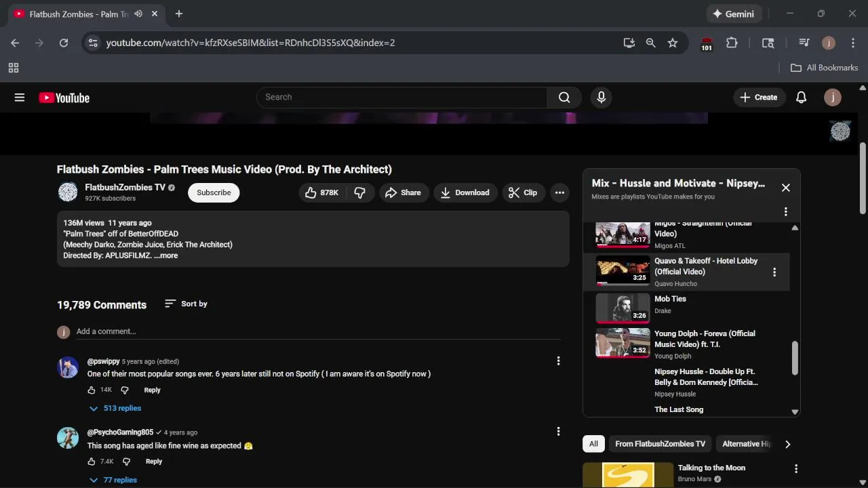View site information in the address bar
Image resolution: width=868 pixels, height=488 pixels.
[x=93, y=43]
